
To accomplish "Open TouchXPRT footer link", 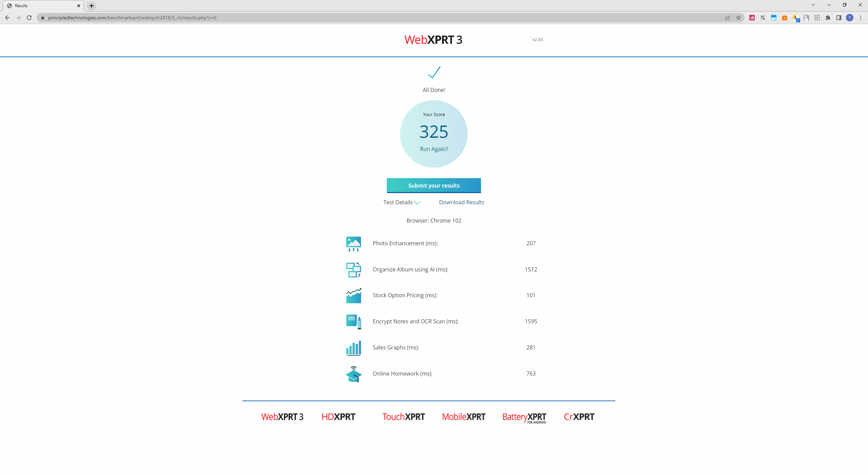I will 403,417.
